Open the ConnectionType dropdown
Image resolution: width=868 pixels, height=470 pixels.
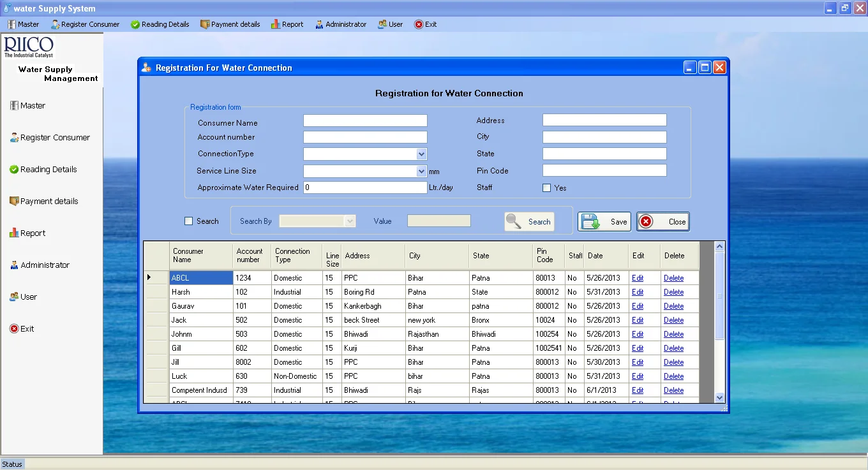tap(421, 154)
